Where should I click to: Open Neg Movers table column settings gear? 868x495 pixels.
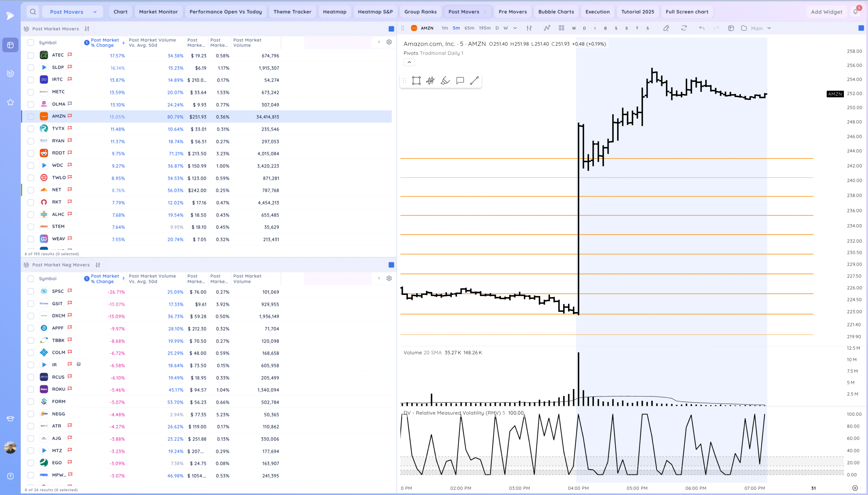[389, 279]
